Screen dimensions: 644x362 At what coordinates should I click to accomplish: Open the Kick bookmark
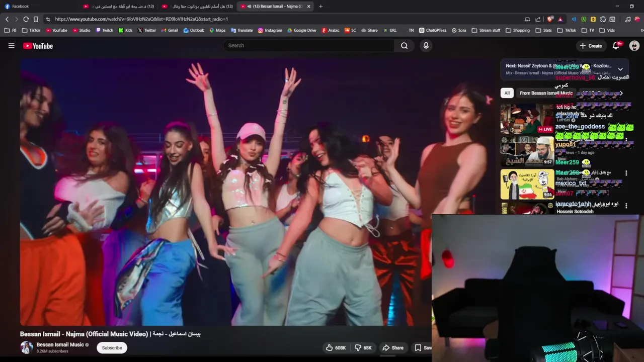(125, 30)
